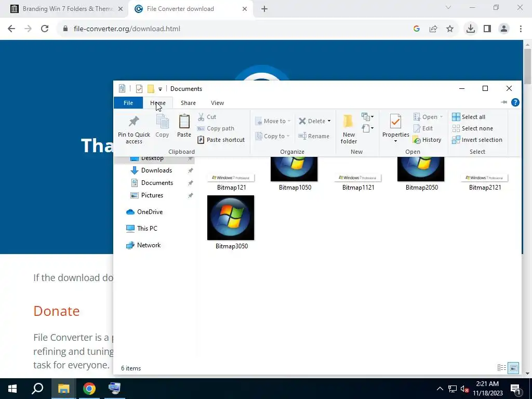Select Network in navigation pane

coord(149,245)
